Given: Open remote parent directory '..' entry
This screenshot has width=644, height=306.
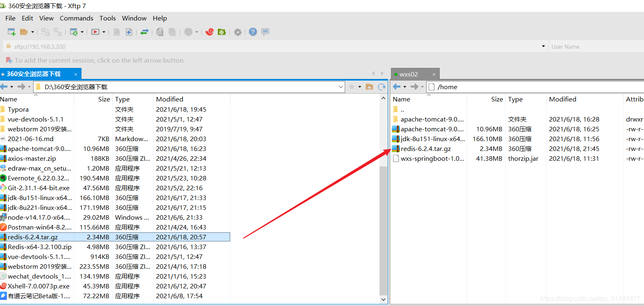Looking at the screenshot, I should pyautogui.click(x=517, y=109).
